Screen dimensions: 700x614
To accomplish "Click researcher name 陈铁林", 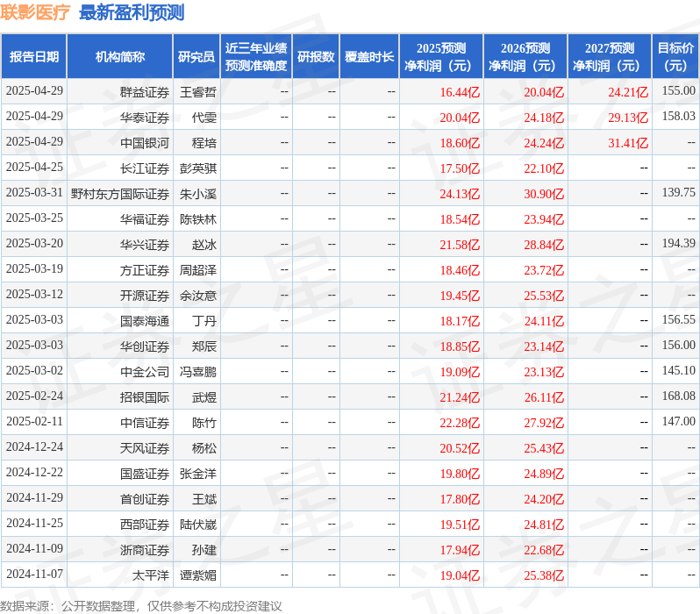I will 198,219.
